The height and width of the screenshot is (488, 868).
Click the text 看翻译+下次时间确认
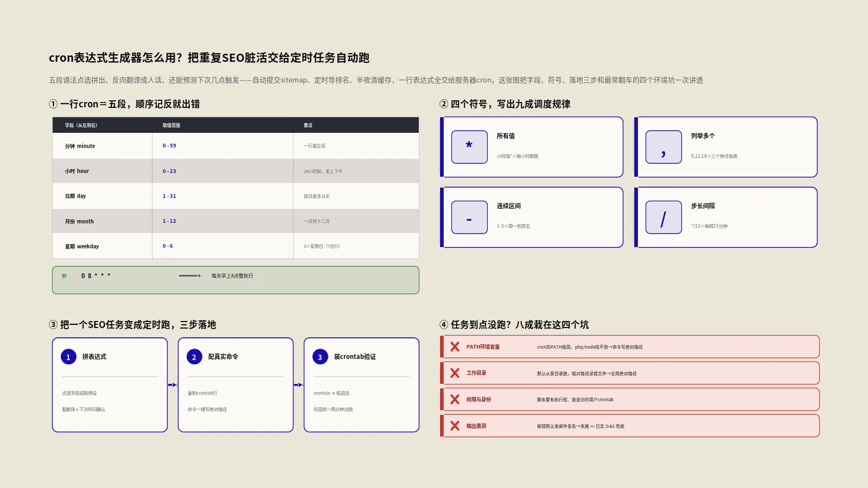[x=84, y=409]
